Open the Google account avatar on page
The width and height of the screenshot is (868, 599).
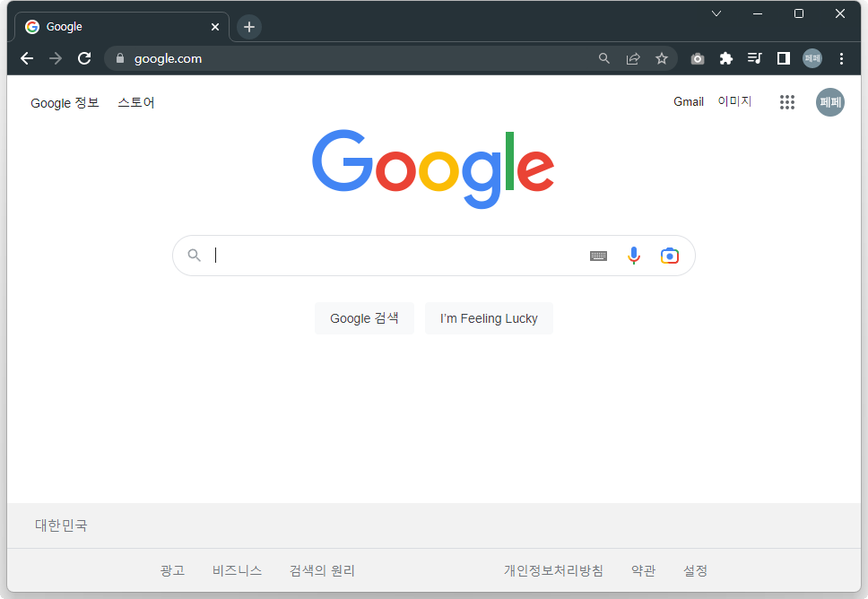point(829,102)
